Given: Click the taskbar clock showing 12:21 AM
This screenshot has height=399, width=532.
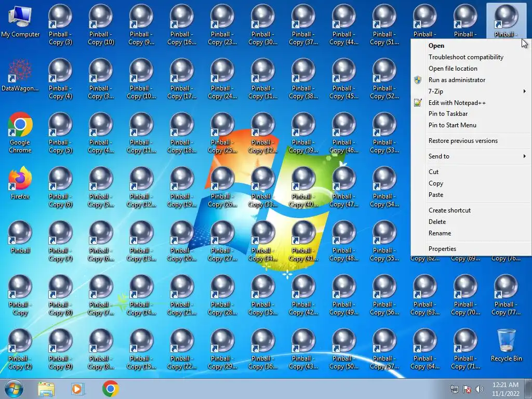Looking at the screenshot, I should point(506,389).
